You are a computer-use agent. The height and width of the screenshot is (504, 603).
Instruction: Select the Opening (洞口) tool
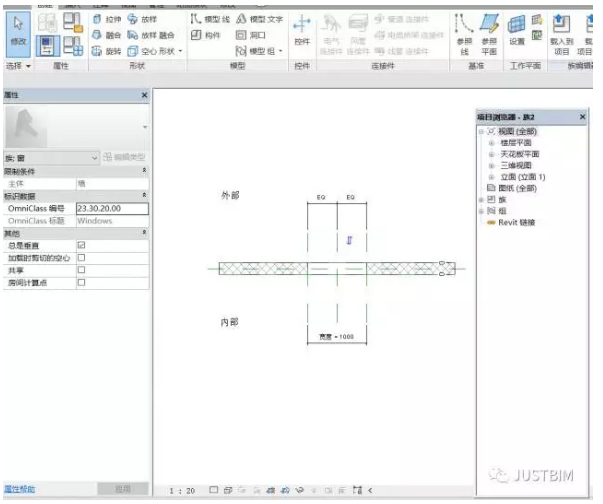click(251, 35)
